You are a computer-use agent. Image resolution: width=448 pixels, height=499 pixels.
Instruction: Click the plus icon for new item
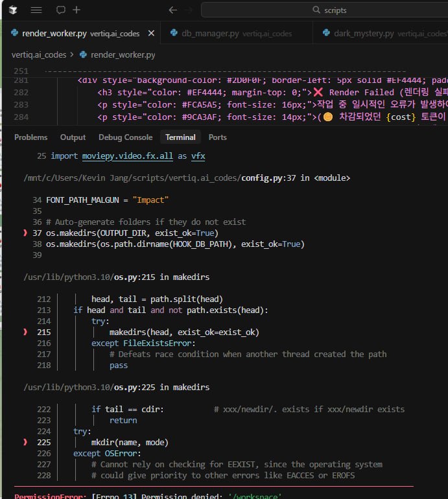(77, 10)
